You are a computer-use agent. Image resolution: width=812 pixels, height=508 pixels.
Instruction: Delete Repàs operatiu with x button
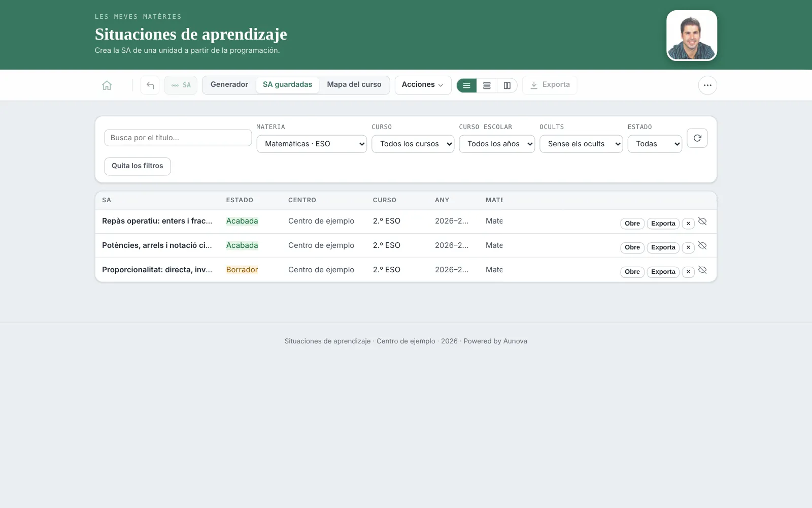coord(688,224)
